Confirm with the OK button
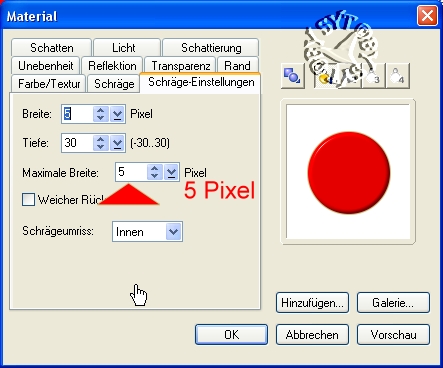The image size is (443, 368). tap(231, 334)
